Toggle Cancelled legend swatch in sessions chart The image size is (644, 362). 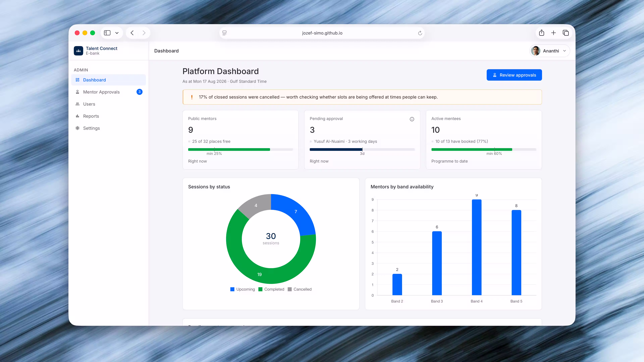click(x=289, y=289)
